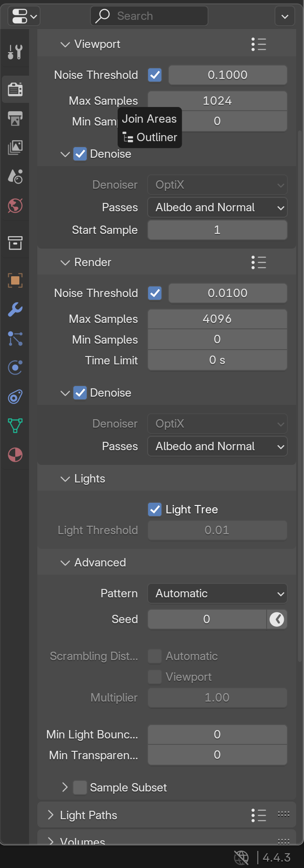Viewport: 304px width, 868px height.
Task: Open the Modifiers properties tab
Action: 15,309
